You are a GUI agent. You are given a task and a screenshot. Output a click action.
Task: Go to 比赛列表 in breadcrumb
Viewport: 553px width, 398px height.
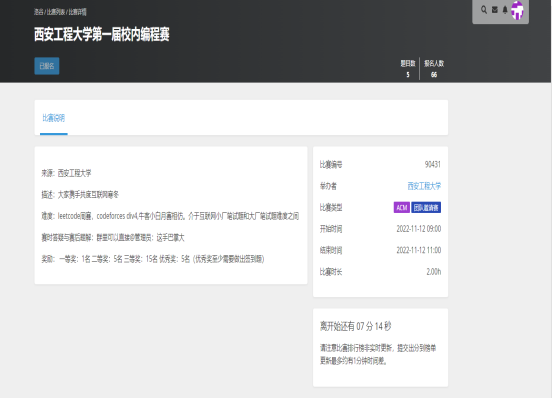(x=56, y=12)
